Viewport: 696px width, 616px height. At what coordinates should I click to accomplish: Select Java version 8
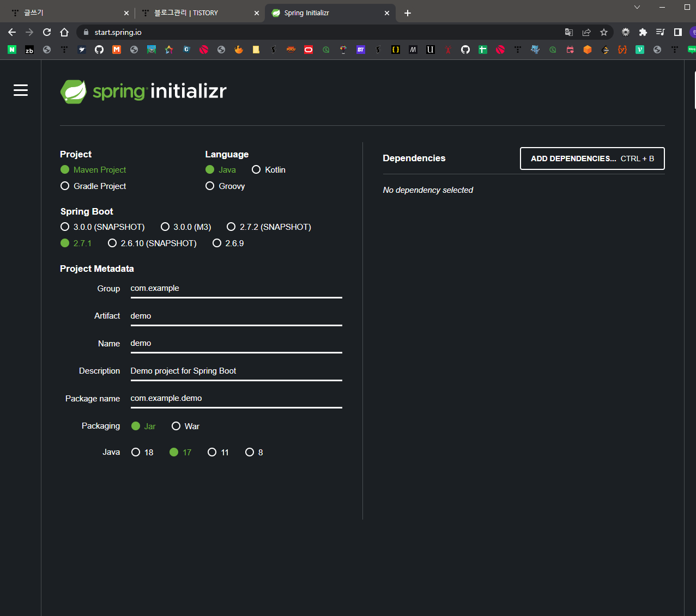click(x=250, y=453)
